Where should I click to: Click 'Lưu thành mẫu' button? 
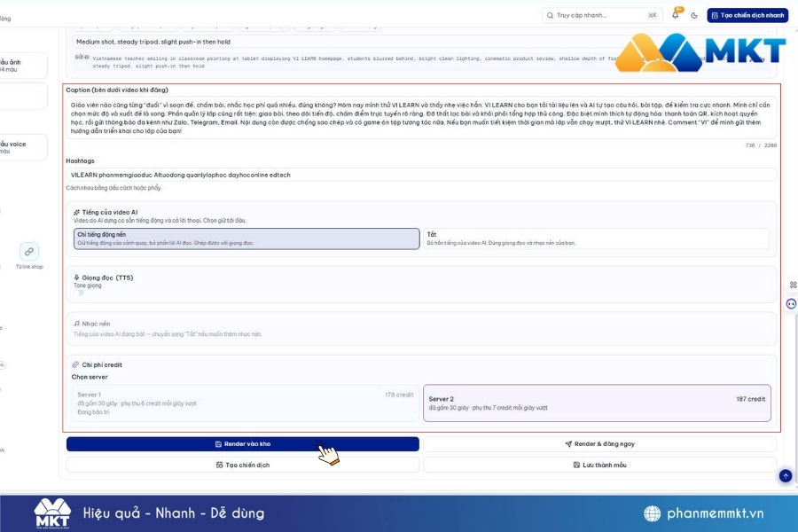600,465
